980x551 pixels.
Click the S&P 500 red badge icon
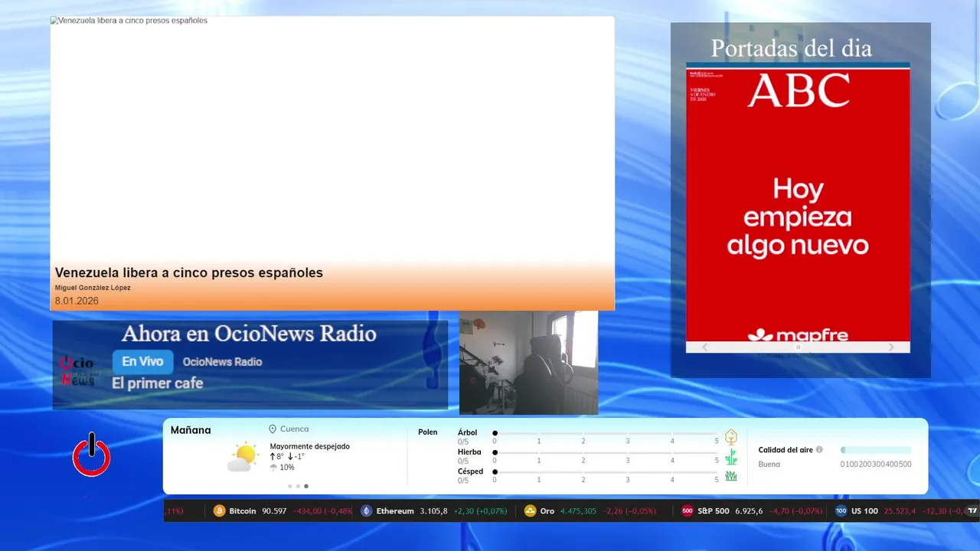click(x=688, y=510)
